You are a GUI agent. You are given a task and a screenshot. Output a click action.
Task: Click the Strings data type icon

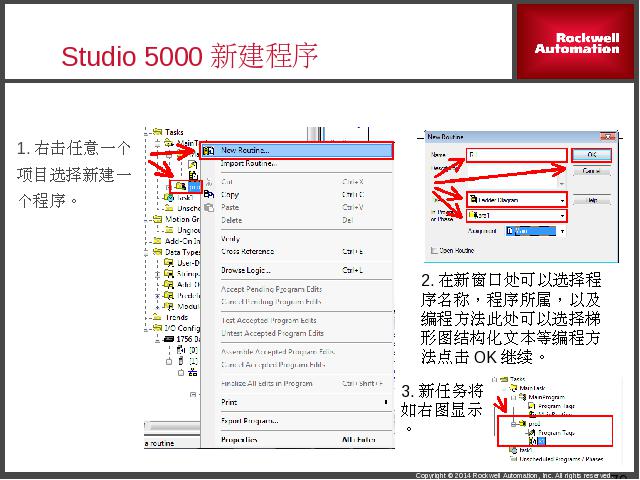[169, 273]
